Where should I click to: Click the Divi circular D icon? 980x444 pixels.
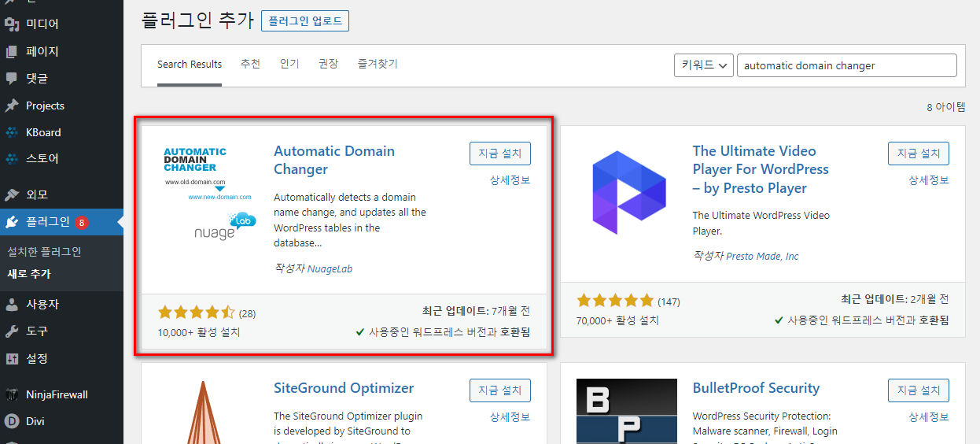click(12, 421)
